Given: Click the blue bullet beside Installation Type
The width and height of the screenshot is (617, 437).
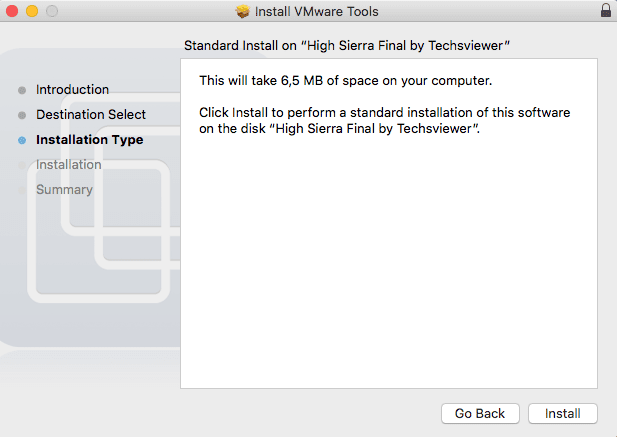Looking at the screenshot, I should pos(22,140).
